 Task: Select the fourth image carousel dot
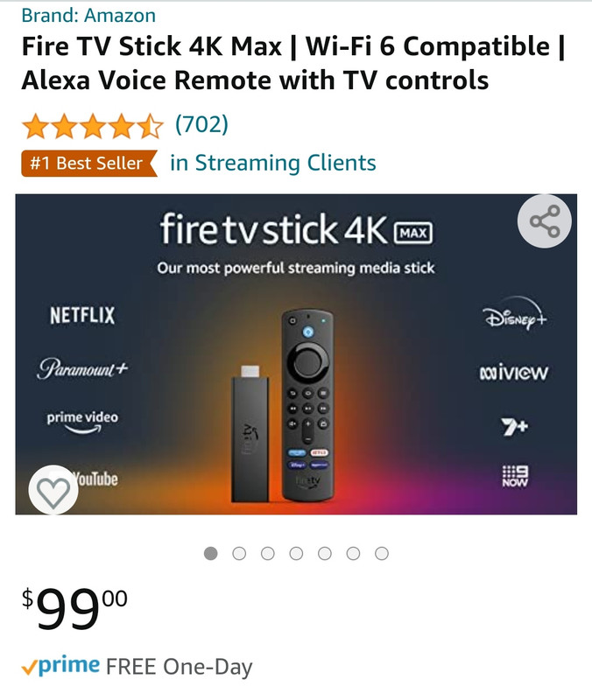point(296,554)
